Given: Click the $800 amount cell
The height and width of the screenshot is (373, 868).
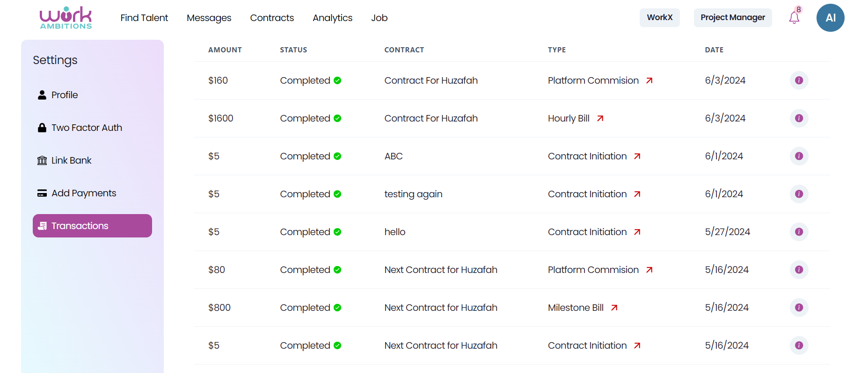Looking at the screenshot, I should coord(219,308).
